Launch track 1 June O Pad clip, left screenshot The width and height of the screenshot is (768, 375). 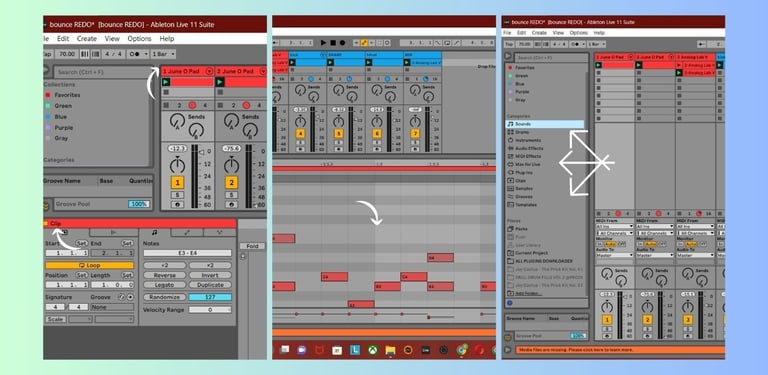coord(166,82)
